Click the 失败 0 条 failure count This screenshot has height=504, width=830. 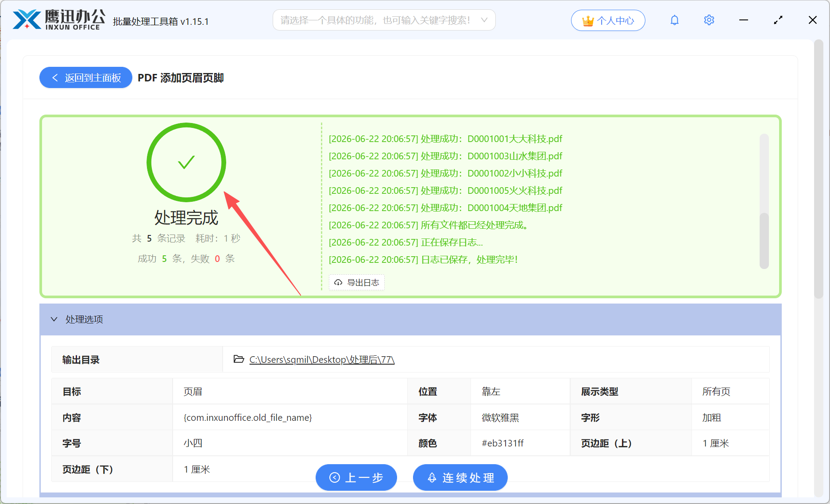[x=213, y=259]
